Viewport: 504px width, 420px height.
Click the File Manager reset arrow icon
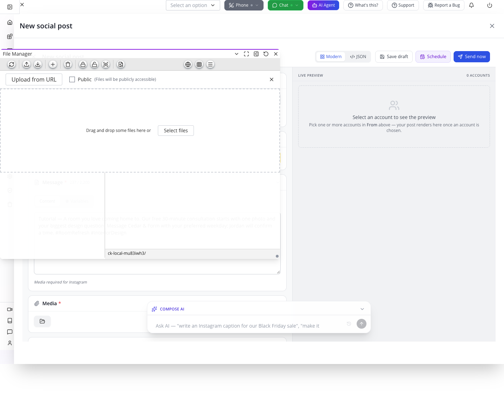click(x=266, y=54)
